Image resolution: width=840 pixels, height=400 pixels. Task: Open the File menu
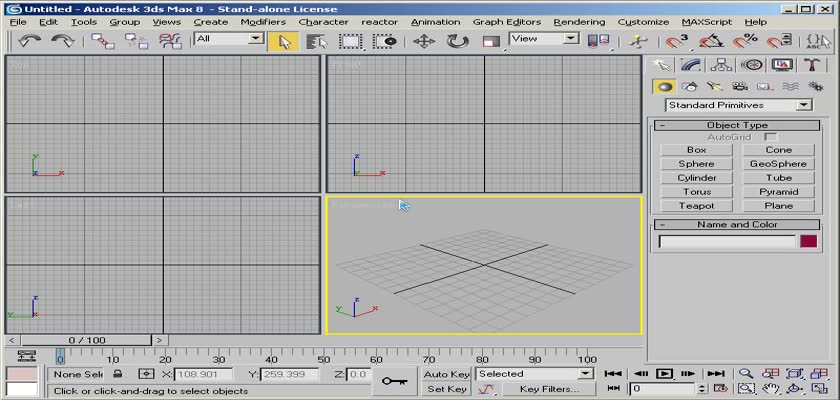[x=18, y=22]
